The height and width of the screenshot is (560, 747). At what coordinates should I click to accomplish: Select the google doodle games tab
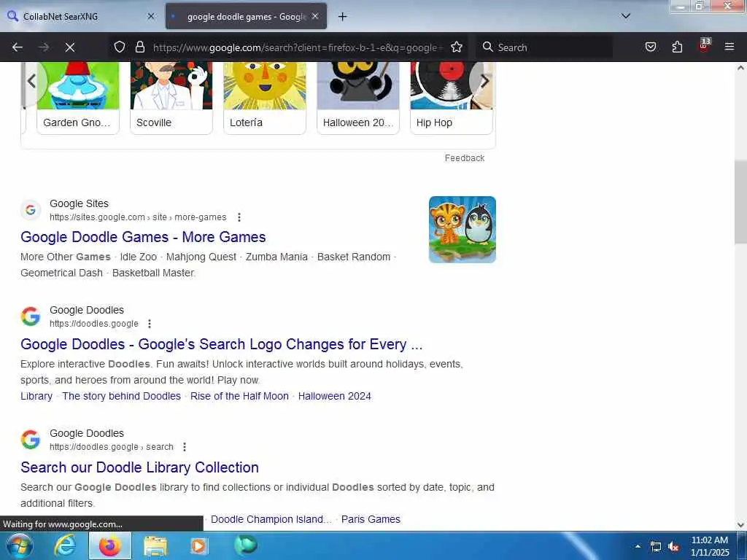[246, 16]
